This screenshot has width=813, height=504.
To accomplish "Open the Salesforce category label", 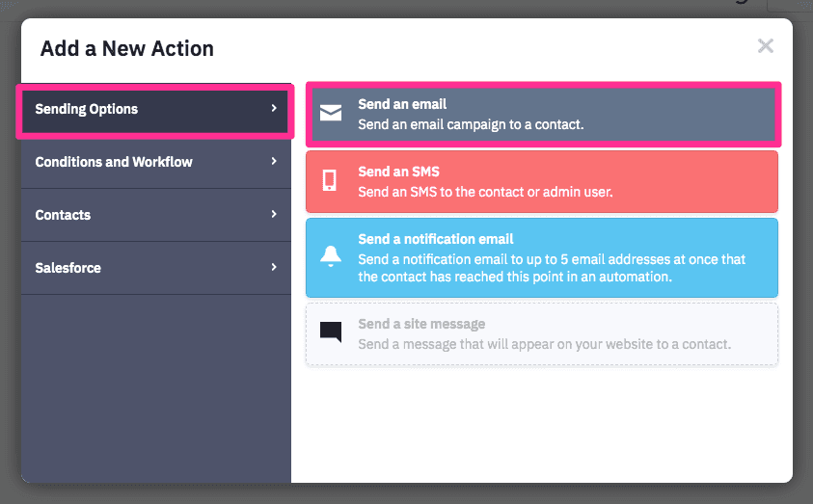I will pyautogui.click(x=68, y=268).
